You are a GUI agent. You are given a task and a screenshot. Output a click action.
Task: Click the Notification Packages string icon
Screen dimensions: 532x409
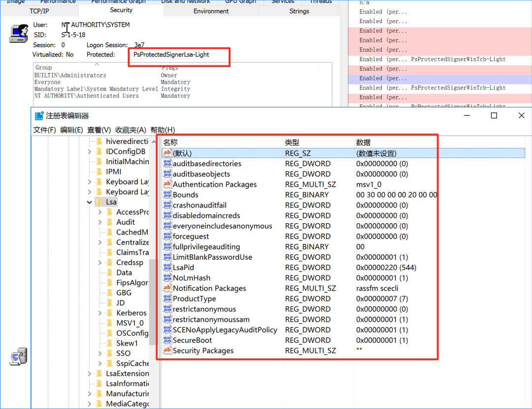[x=167, y=288]
